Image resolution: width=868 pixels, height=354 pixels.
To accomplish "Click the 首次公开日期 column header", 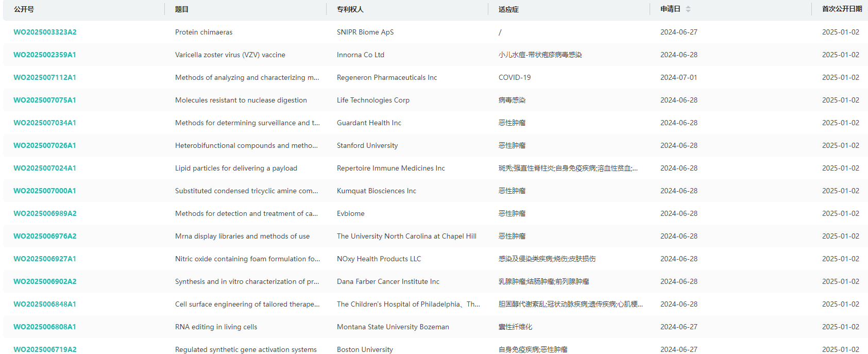I will click(842, 9).
